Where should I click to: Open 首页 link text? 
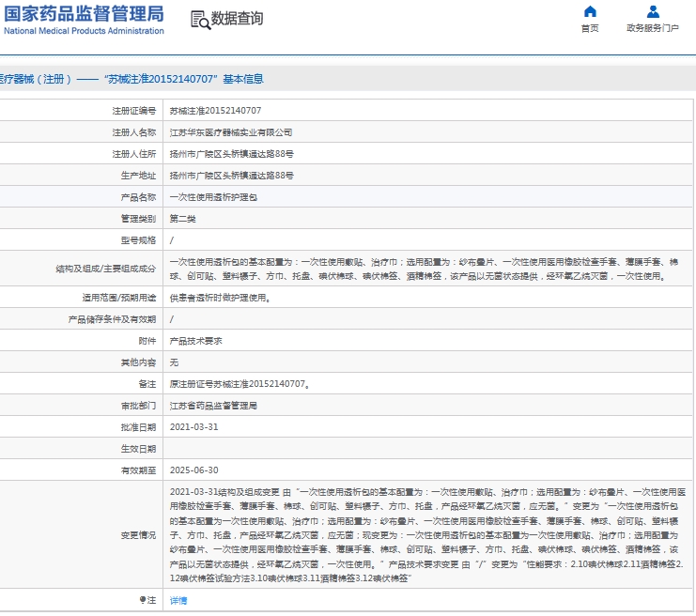[590, 28]
